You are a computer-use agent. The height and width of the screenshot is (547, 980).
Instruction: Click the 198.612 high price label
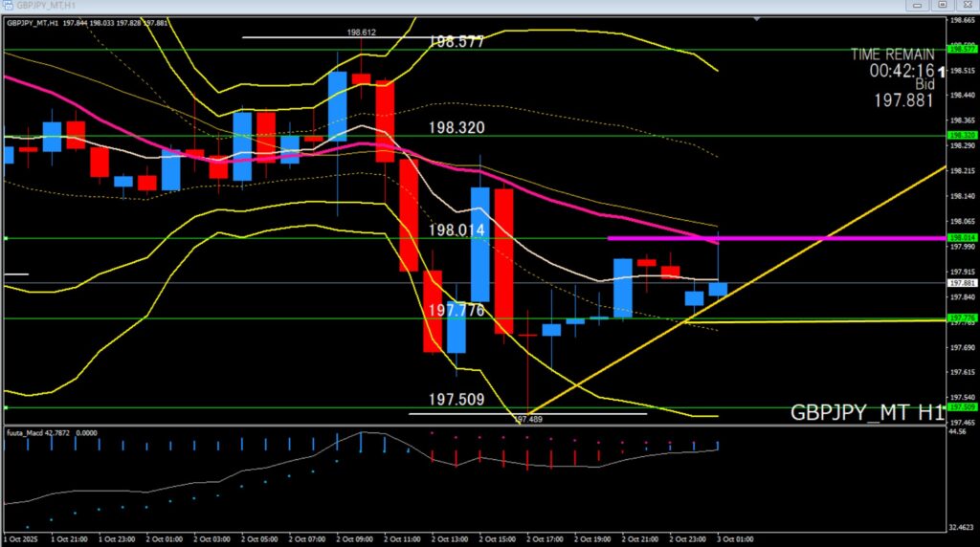click(362, 33)
